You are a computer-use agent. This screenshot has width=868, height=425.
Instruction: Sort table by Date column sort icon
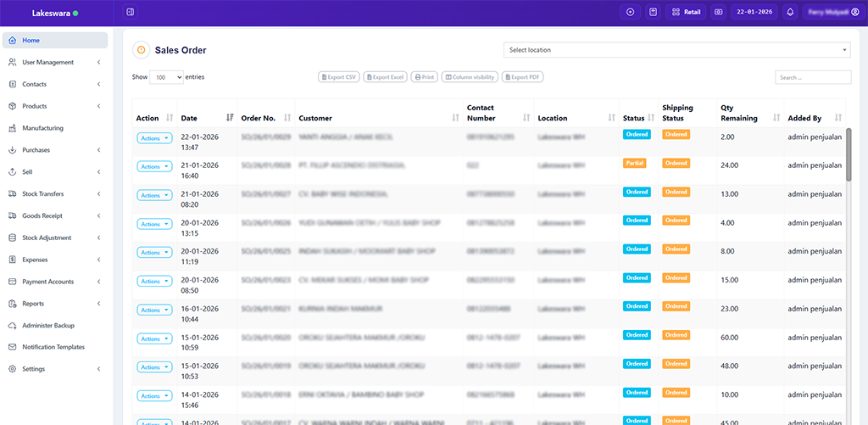point(230,118)
